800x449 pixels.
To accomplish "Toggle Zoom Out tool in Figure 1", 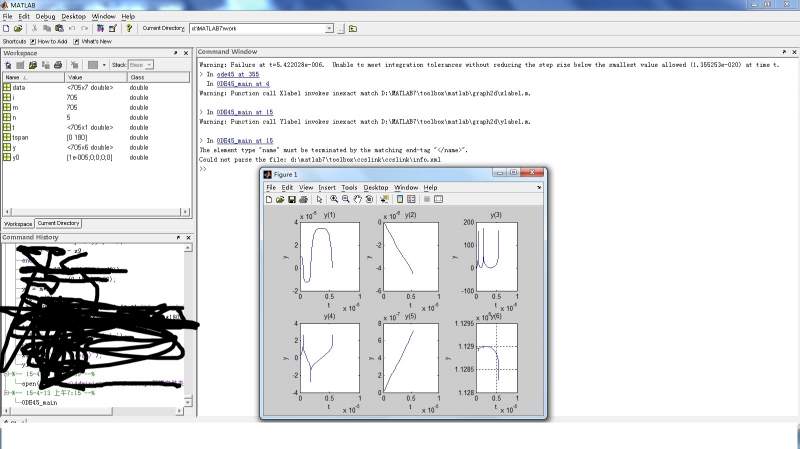I will [x=346, y=199].
